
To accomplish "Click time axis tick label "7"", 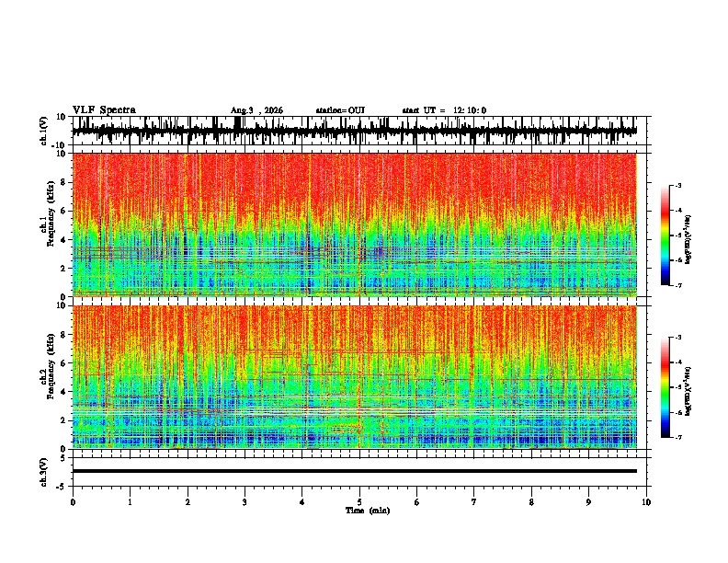I will click(x=474, y=502).
